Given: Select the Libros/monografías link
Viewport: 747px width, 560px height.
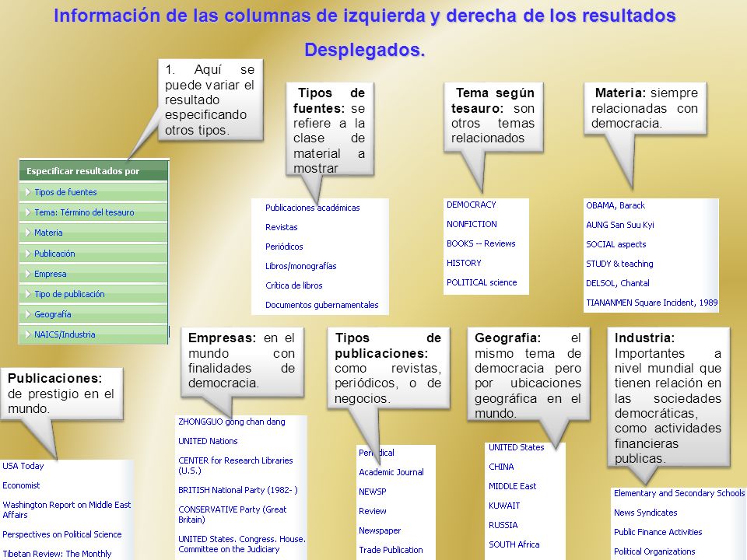Looking at the screenshot, I should (300, 266).
